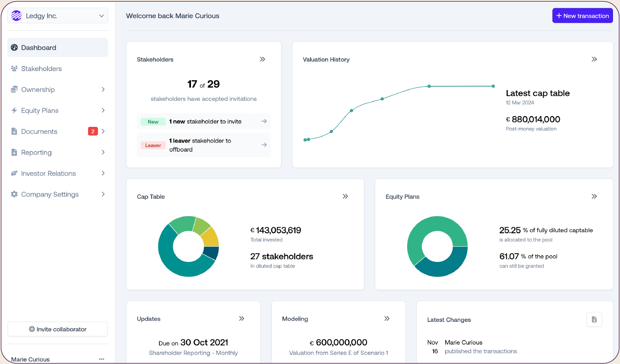This screenshot has width=620, height=364.
Task: Click the Reporting download-file icon in sidebar
Action: [x=14, y=152]
